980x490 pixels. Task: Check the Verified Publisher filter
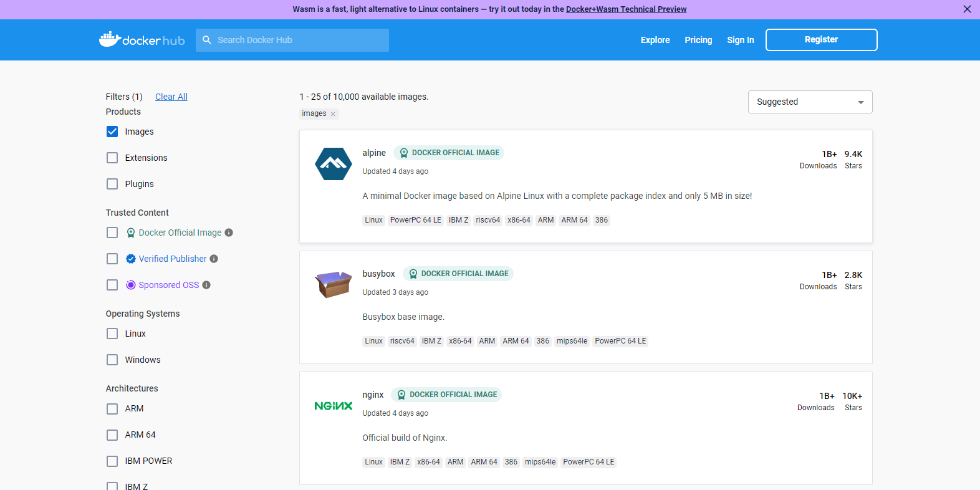(112, 259)
